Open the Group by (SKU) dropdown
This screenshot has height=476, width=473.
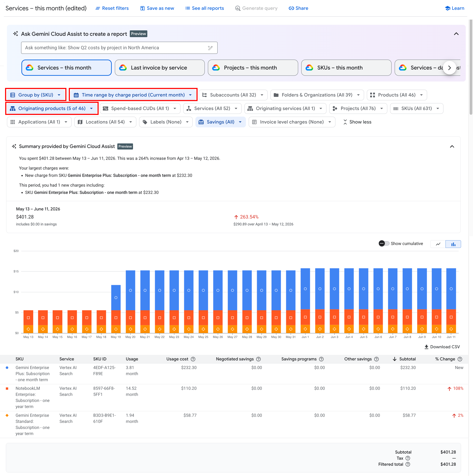(x=36, y=95)
